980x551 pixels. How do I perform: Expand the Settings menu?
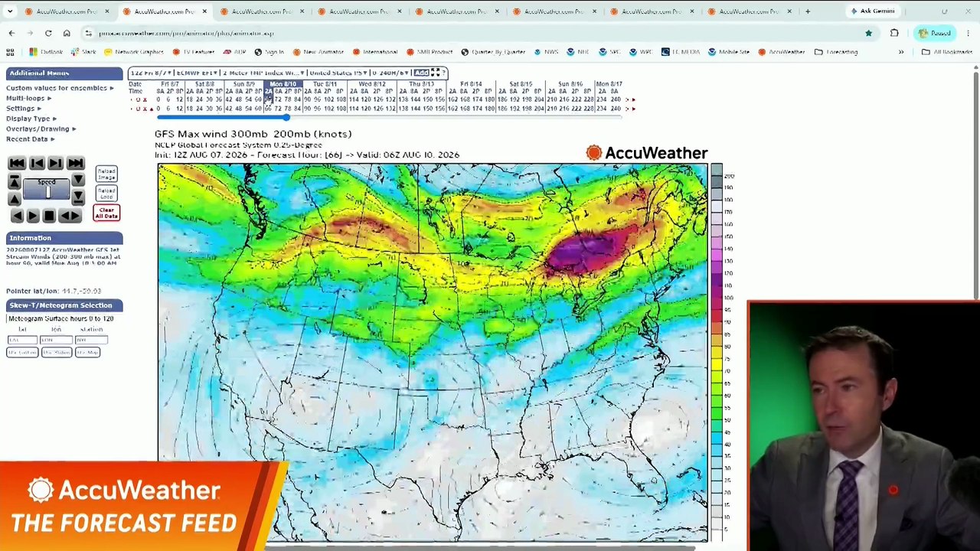24,108
